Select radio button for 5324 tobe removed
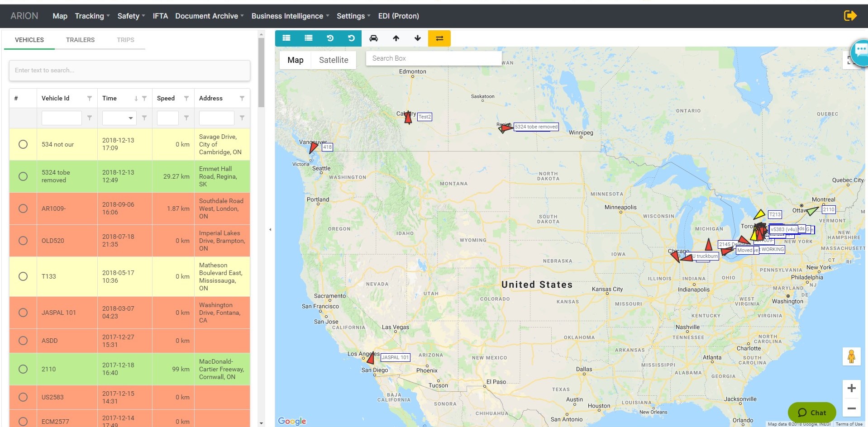This screenshot has height=427, width=868. coord(23,176)
